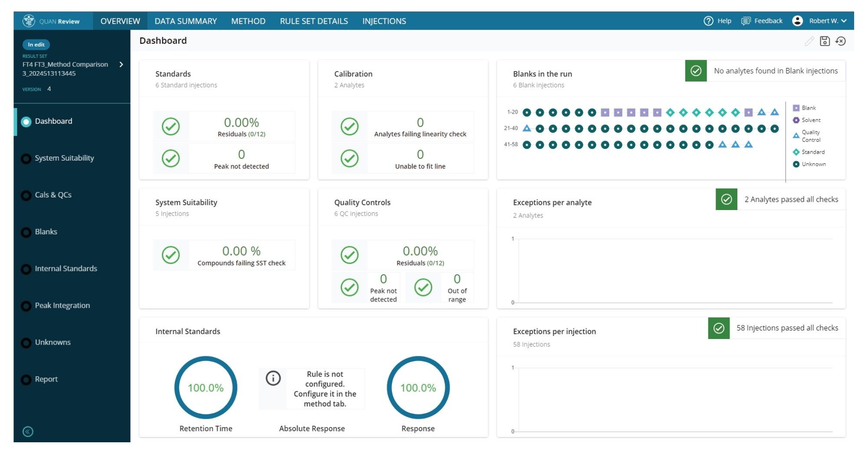
Task: Click the Standard legend diamond icon
Action: click(x=796, y=152)
